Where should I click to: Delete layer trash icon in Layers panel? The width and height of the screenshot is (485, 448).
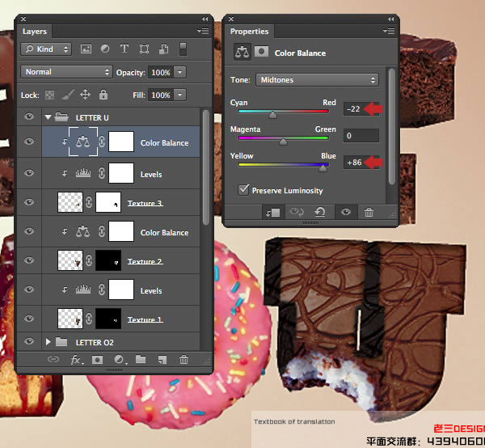pyautogui.click(x=183, y=360)
